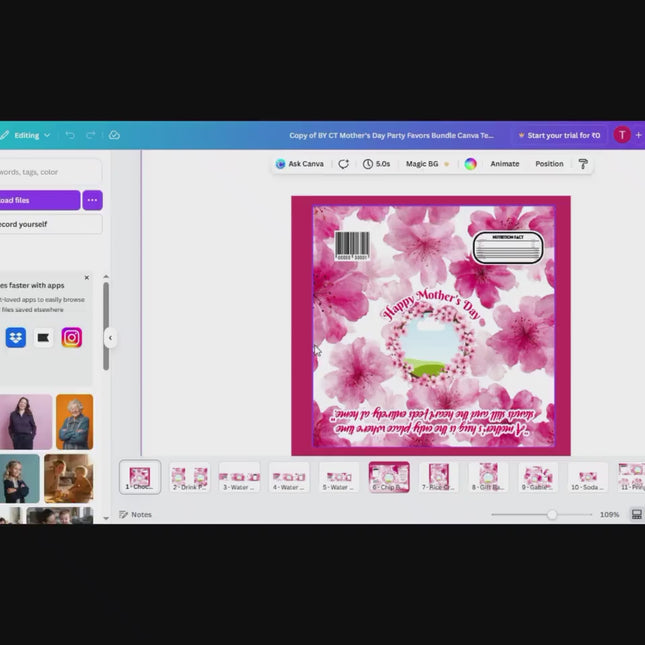The width and height of the screenshot is (645, 645).
Task: Open the more upload options button
Action: click(92, 200)
